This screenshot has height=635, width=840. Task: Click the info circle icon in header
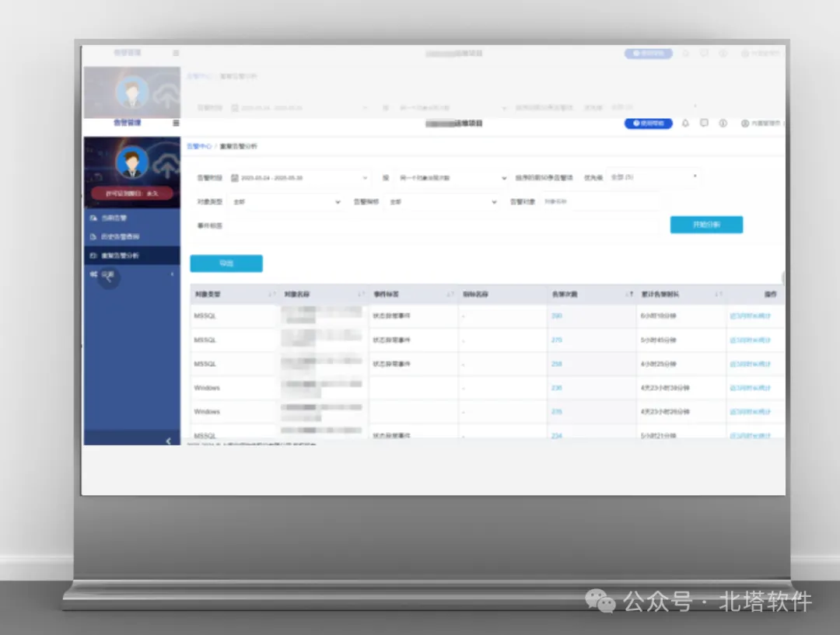tap(723, 123)
